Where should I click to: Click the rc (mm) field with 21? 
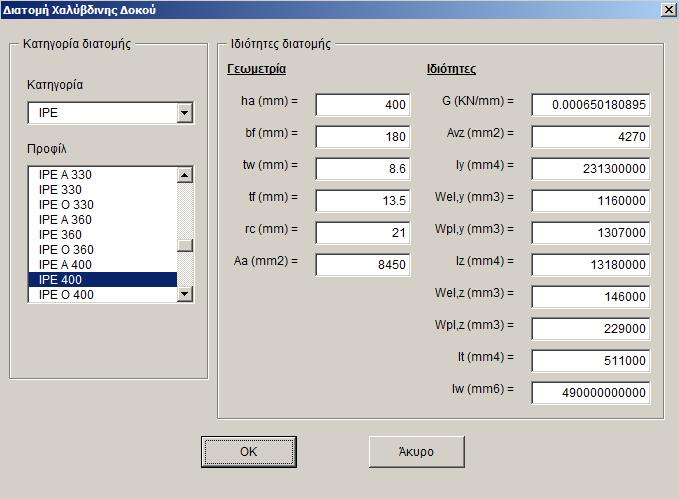pos(363,233)
